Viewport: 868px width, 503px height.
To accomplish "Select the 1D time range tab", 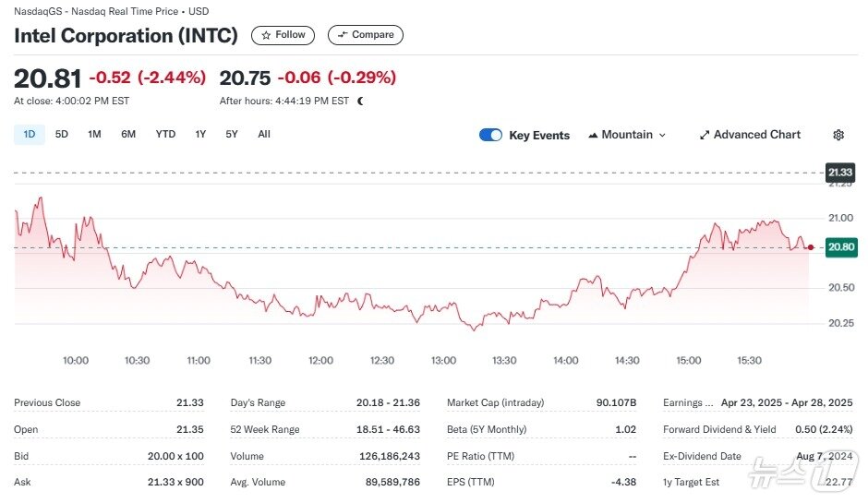I will [29, 135].
